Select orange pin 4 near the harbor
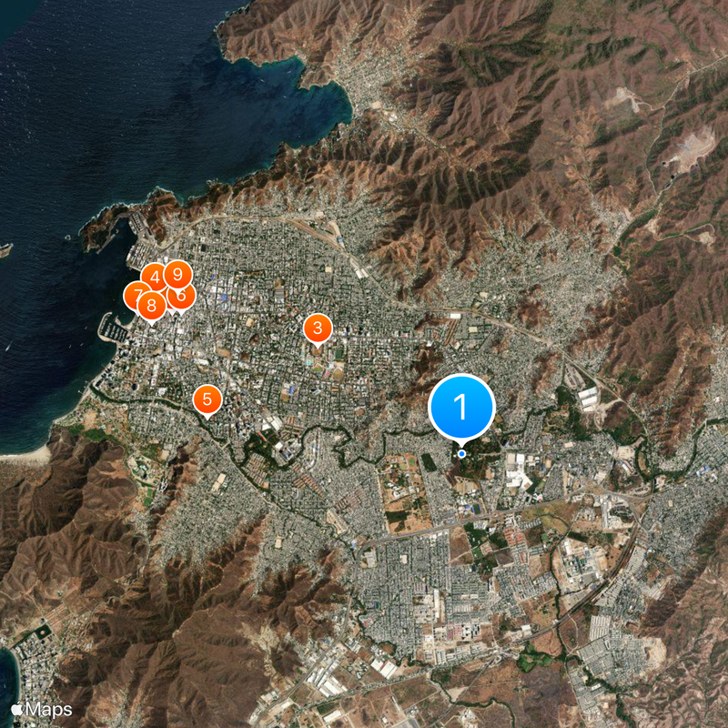Viewport: 728px width, 728px height. [x=155, y=276]
